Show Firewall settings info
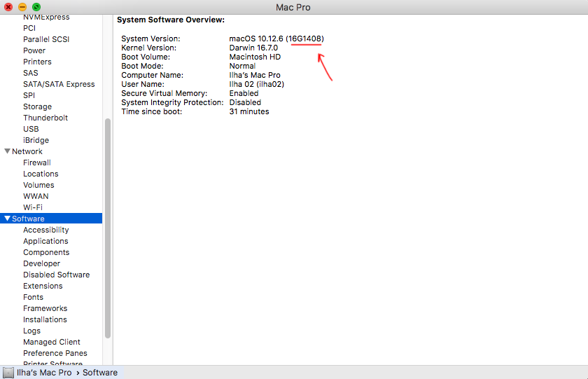This screenshot has width=588, height=379. tap(36, 163)
